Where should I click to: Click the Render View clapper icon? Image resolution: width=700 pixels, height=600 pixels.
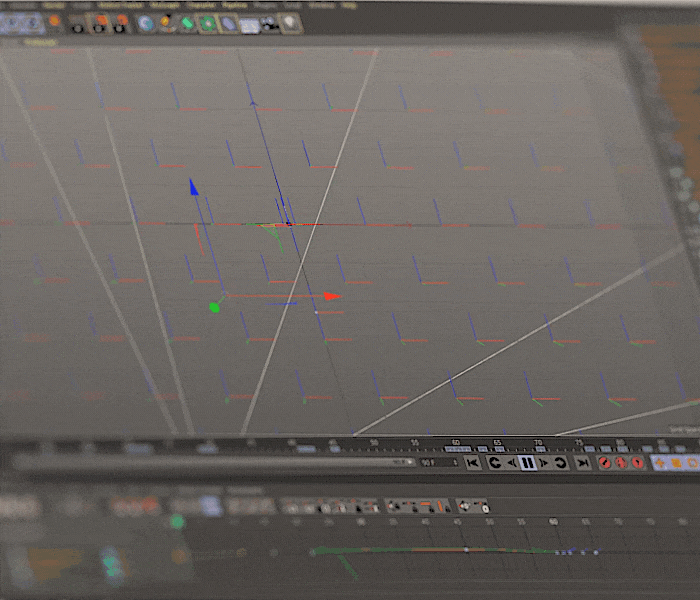[x=78, y=25]
